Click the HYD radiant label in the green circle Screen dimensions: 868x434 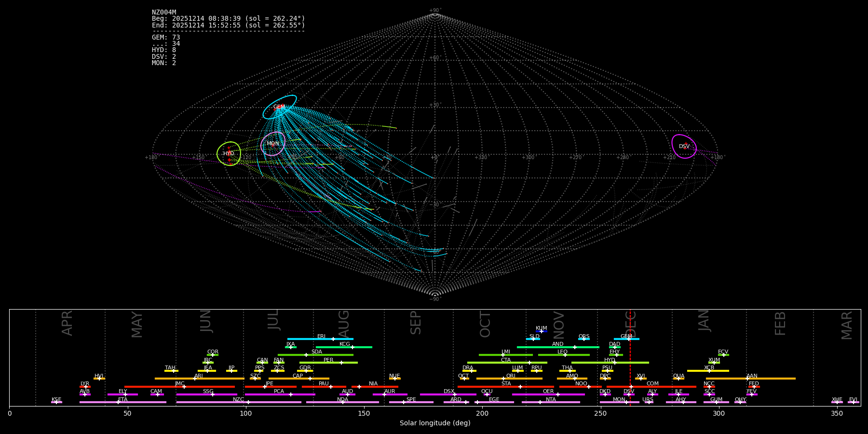[229, 154]
